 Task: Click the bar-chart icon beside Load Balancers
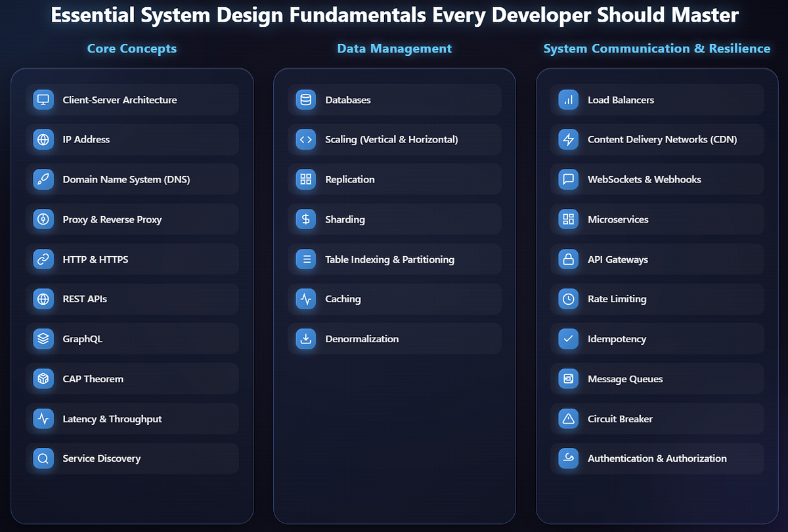point(568,100)
